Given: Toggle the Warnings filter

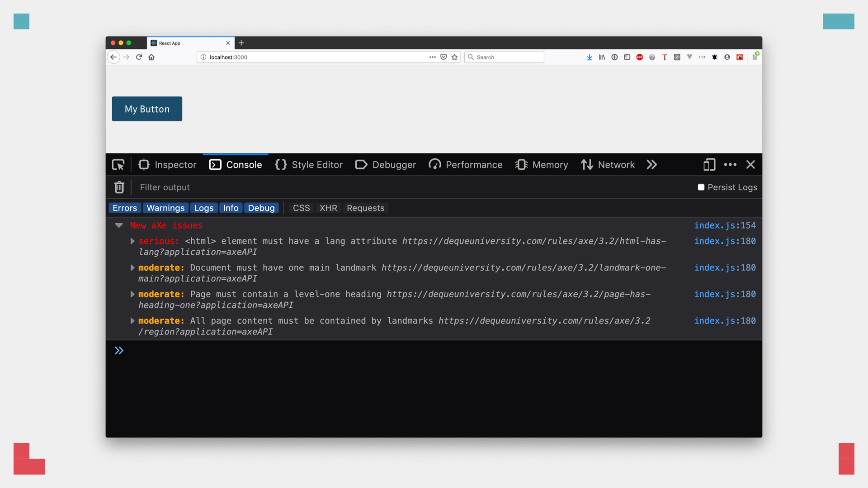Looking at the screenshot, I should (x=166, y=208).
